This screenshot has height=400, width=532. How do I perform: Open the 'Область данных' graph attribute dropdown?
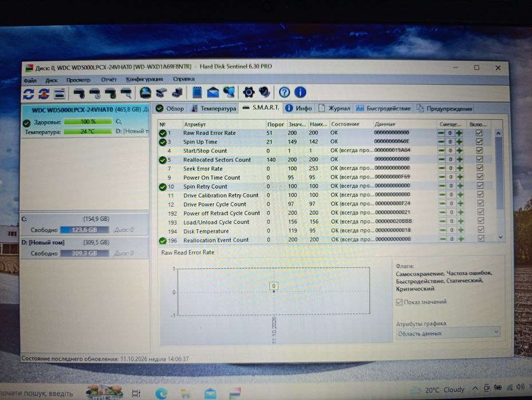(x=448, y=333)
